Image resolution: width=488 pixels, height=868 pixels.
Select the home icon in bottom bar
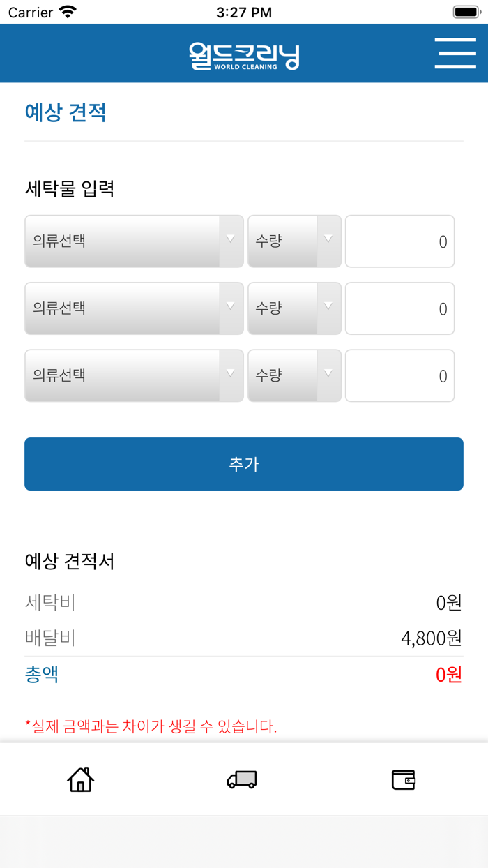tap(81, 780)
